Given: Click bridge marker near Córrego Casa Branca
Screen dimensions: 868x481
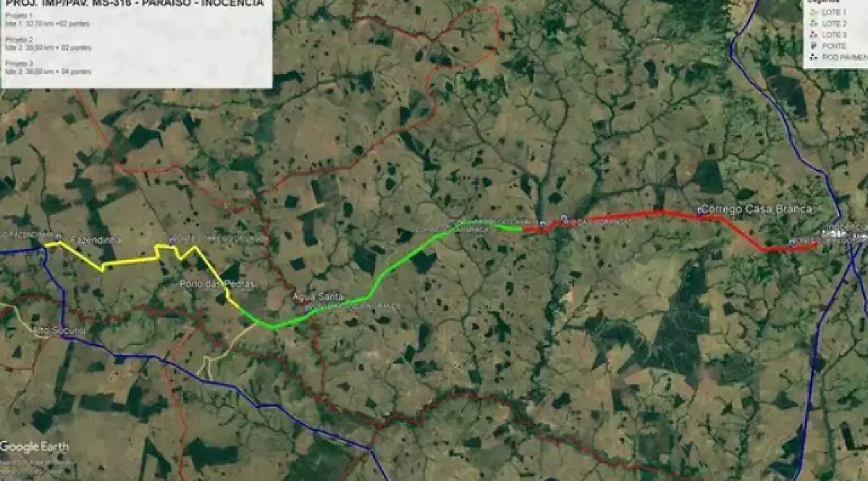Looking at the screenshot, I should click(699, 210).
